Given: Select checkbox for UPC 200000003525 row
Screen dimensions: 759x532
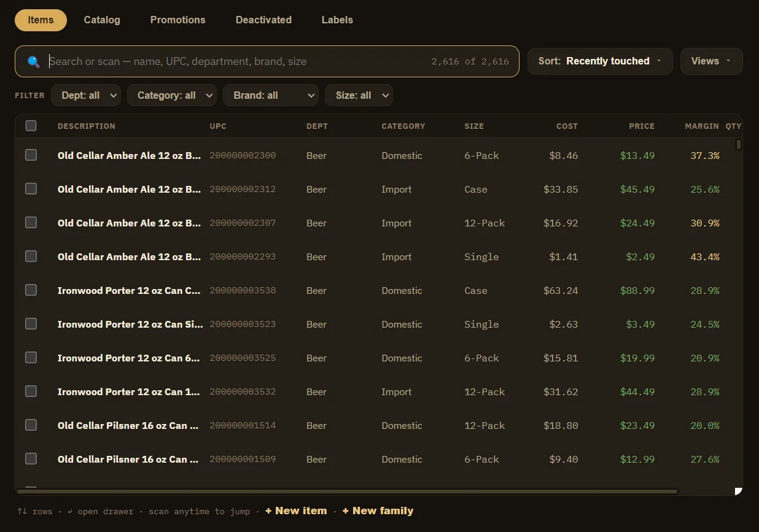Looking at the screenshot, I should coord(31,358).
